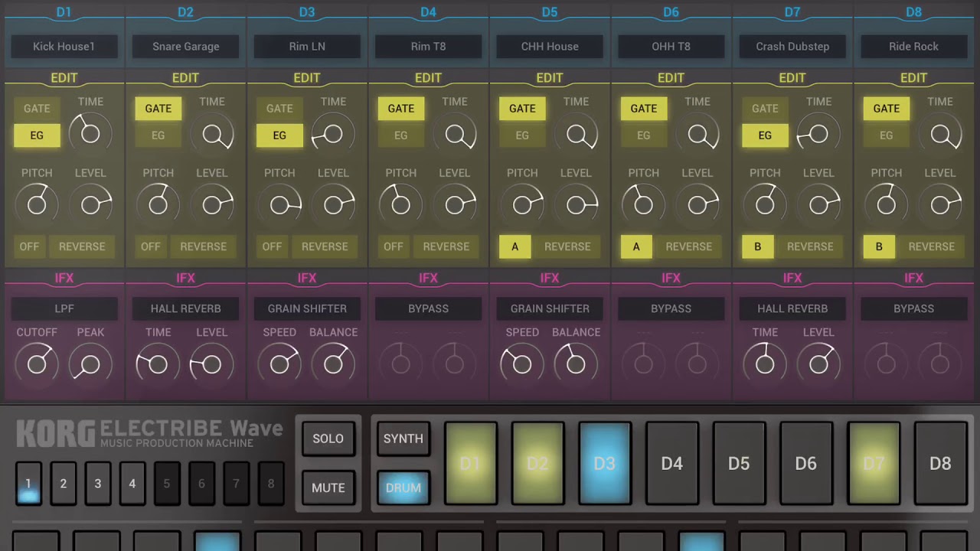Open the OHH T8 sample selector
This screenshot has height=551, width=980.
(x=671, y=46)
